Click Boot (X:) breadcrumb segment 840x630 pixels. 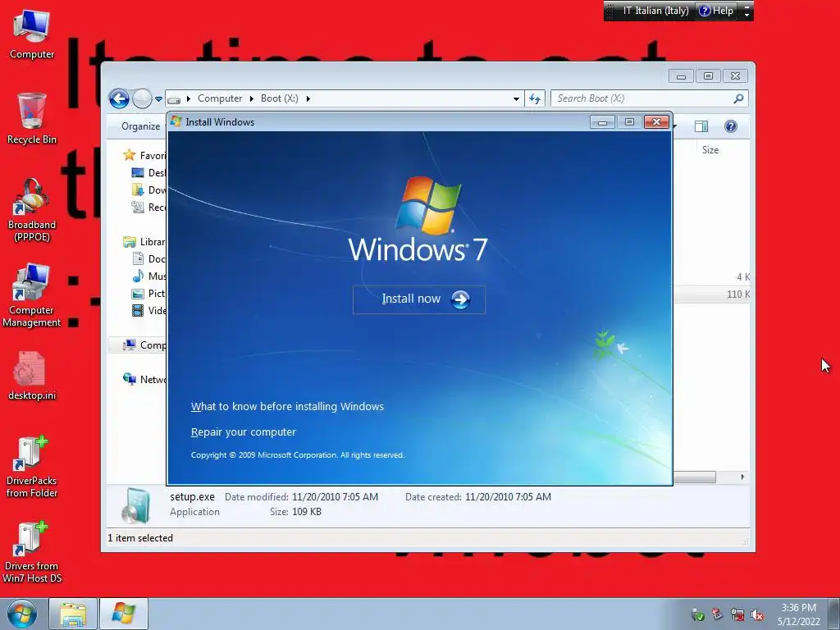click(279, 98)
